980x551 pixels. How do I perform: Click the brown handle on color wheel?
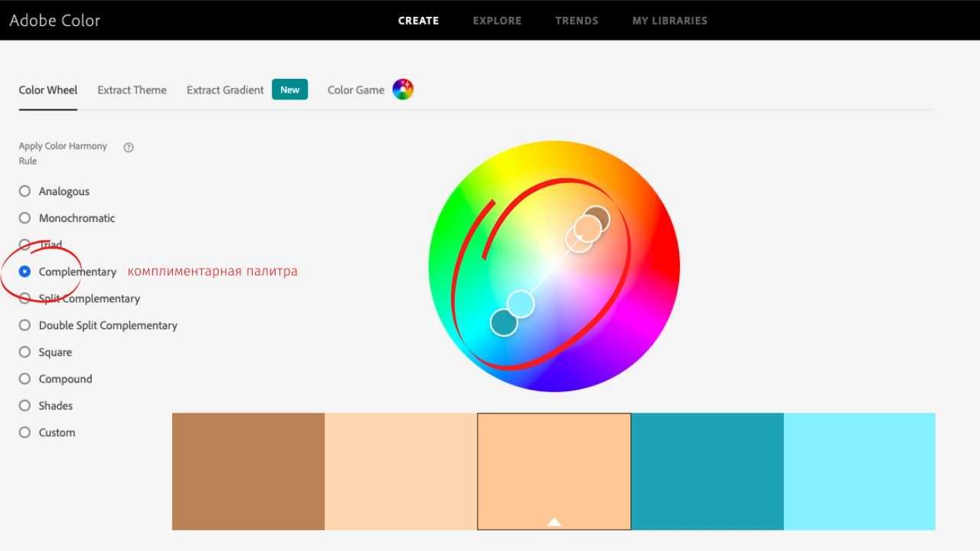tap(596, 219)
